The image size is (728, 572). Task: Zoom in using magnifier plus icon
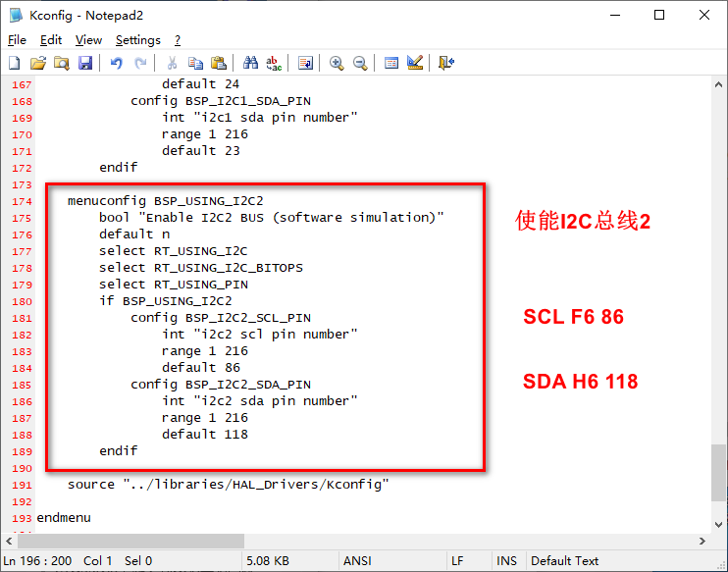[x=337, y=63]
